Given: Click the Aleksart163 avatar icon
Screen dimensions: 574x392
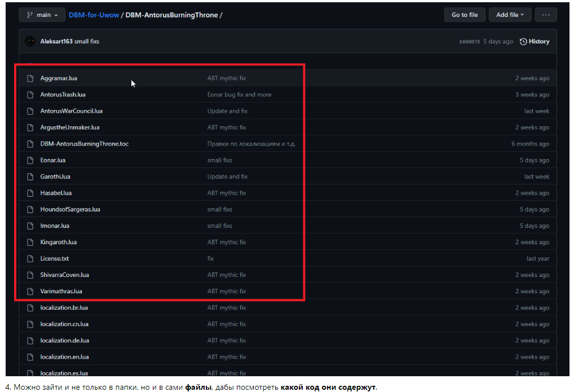Looking at the screenshot, I should [30, 41].
